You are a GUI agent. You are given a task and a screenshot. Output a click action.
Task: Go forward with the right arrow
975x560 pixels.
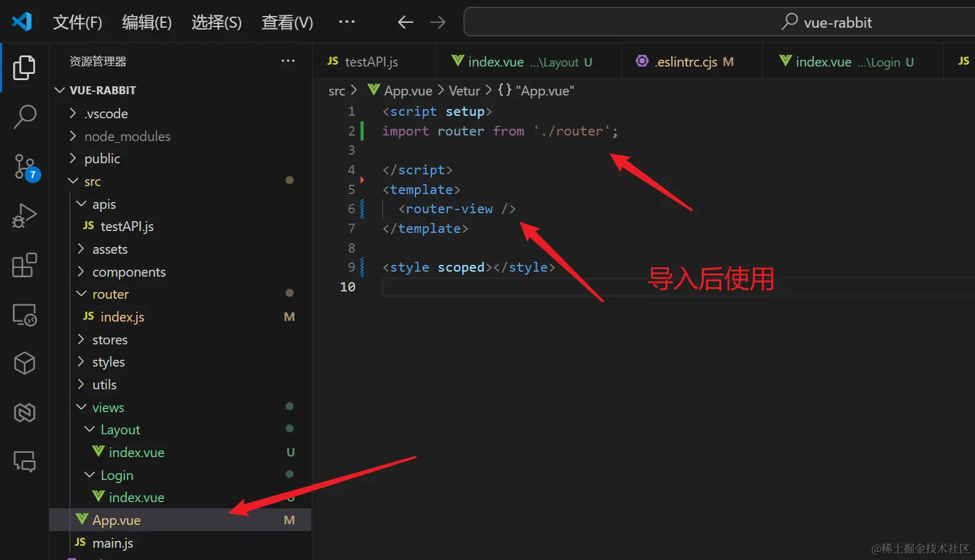(438, 22)
